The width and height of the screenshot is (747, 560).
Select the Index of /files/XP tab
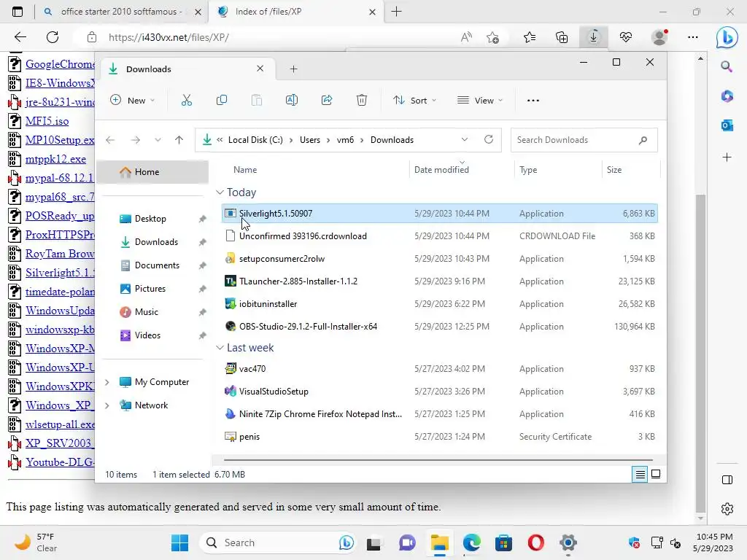pyautogui.click(x=296, y=12)
